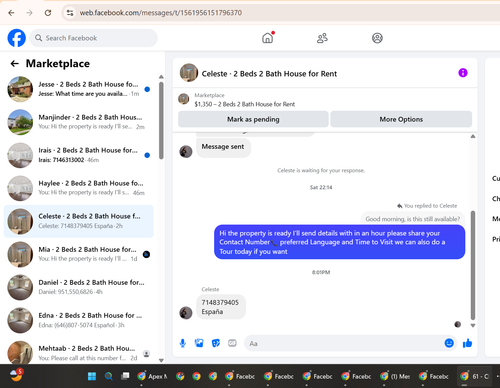Click the browser forward arrow

tap(30, 13)
